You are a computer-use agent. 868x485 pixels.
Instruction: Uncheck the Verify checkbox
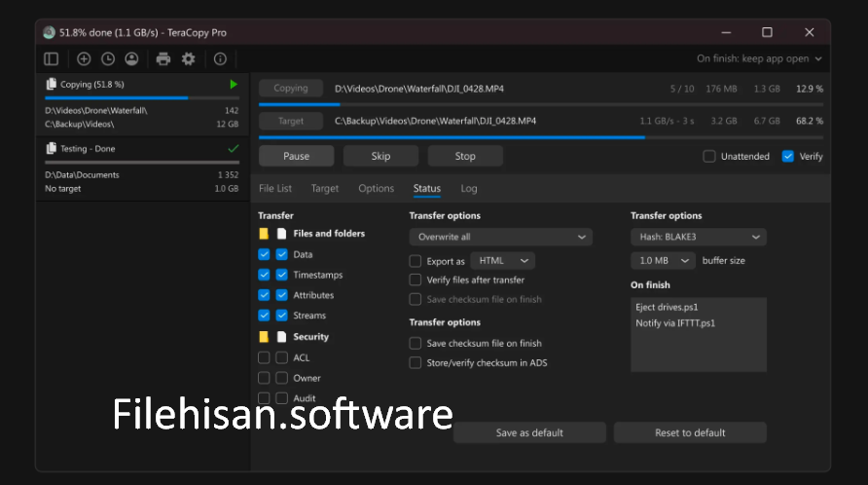coord(788,156)
